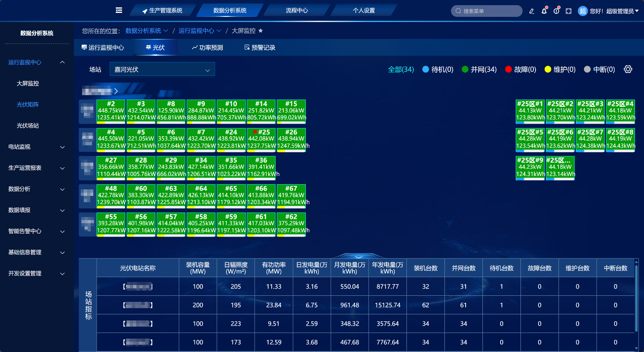
Task: Click the 超 user avatar icon
Action: click(583, 11)
